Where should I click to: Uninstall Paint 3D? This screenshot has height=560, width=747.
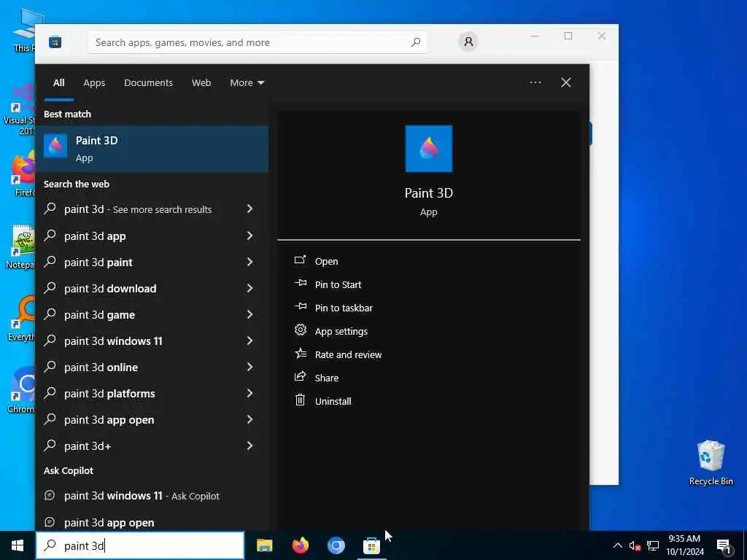click(x=333, y=401)
